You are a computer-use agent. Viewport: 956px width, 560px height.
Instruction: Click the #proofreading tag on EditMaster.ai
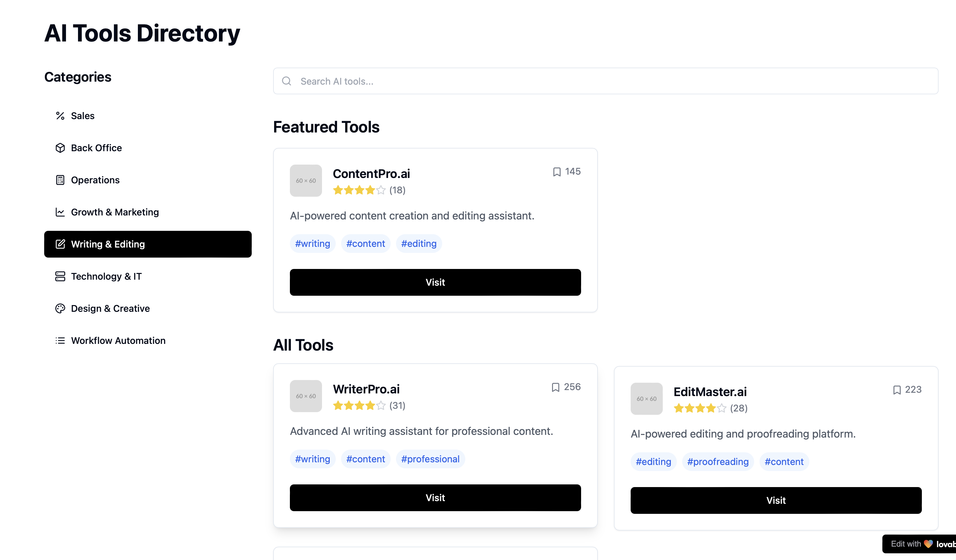click(718, 462)
